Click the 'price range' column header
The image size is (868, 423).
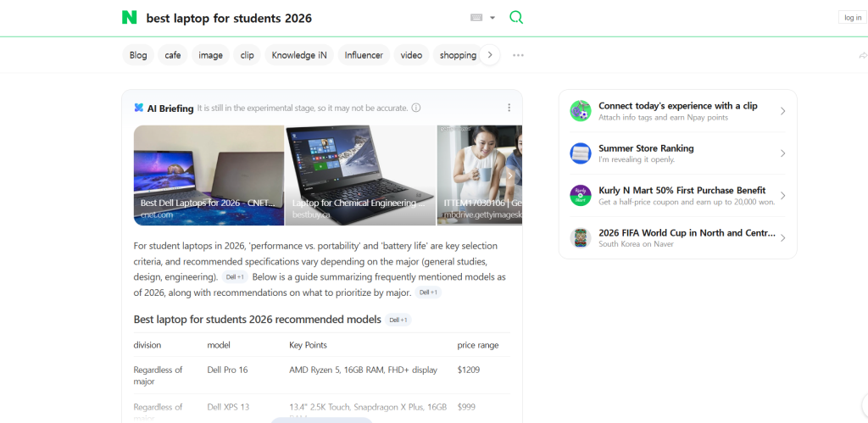[478, 345]
